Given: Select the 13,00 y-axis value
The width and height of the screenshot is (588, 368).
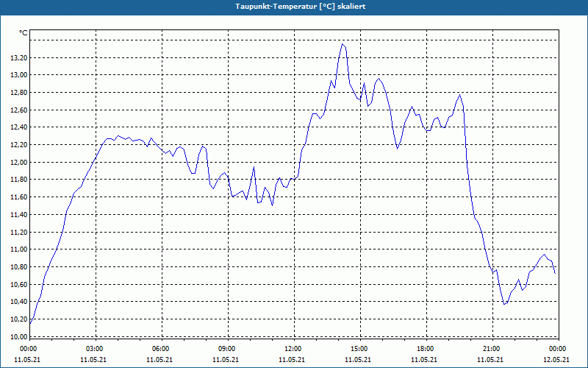Looking at the screenshot, I should click(20, 75).
